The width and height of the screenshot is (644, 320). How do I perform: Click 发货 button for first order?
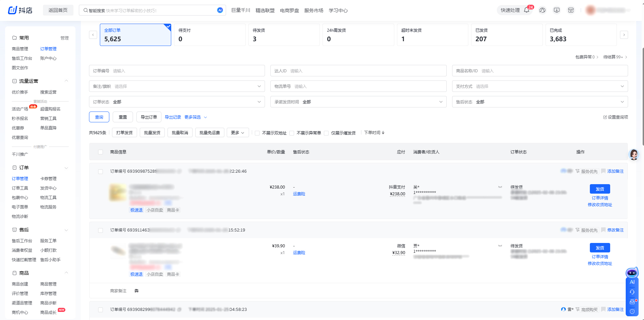point(600,189)
